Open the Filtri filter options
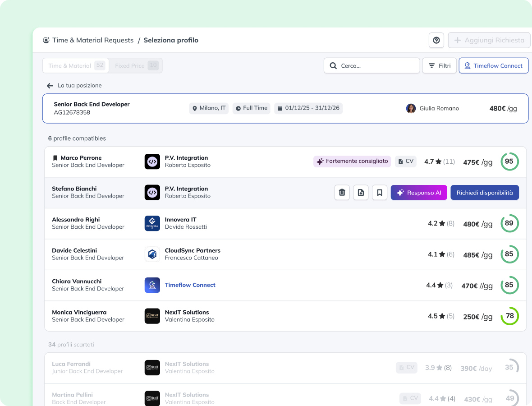The image size is (532, 406). [440, 66]
